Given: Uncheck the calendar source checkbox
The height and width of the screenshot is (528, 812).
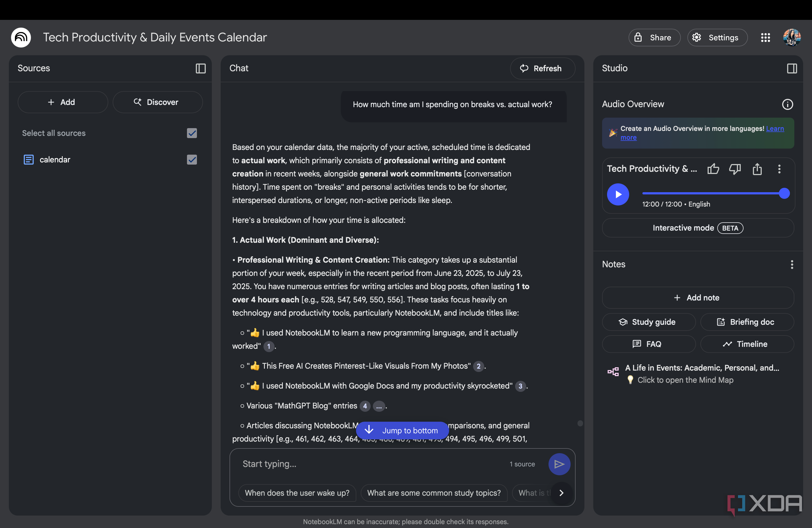Looking at the screenshot, I should (192, 160).
